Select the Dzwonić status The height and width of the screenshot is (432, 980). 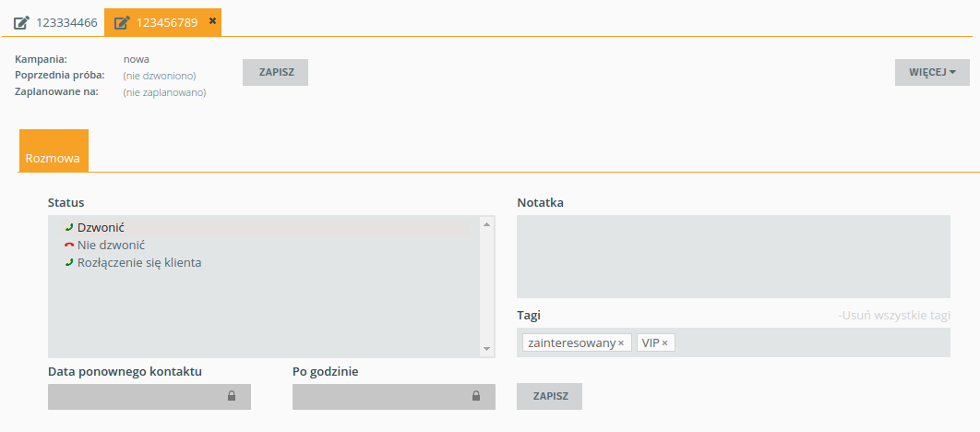[x=264, y=228]
